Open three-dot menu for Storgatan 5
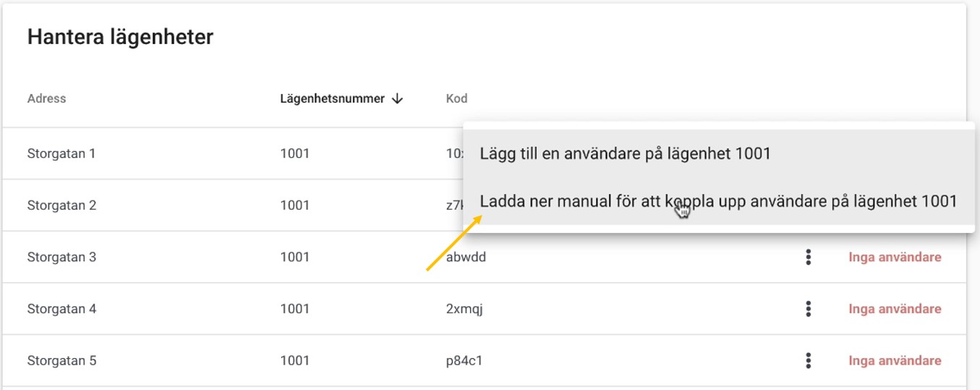 808,360
